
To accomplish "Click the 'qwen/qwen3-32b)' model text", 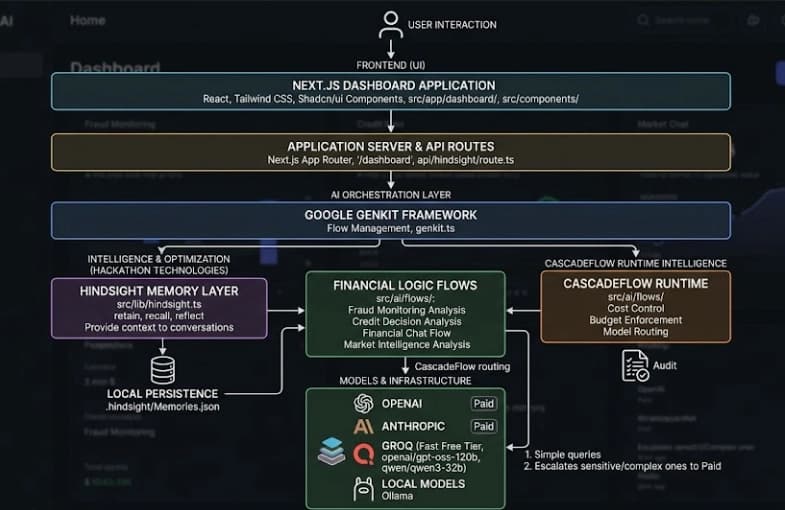I will click(x=424, y=468).
